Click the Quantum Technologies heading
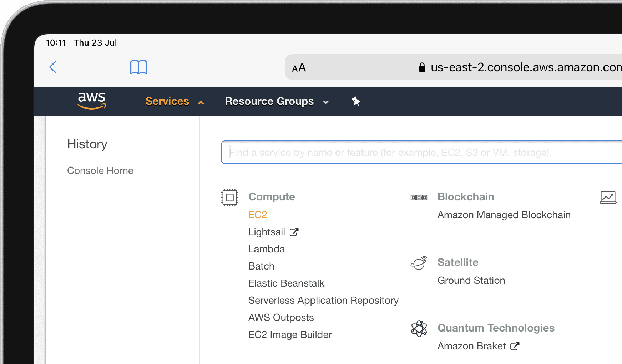Screen dimensions: 622x364 tap(496, 328)
